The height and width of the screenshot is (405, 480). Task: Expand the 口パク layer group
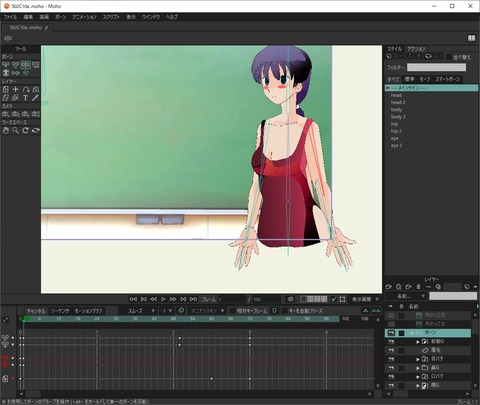point(418,377)
